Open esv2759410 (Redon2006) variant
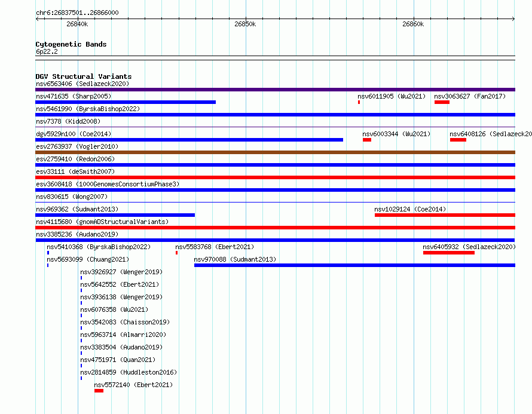 pyautogui.click(x=75, y=159)
